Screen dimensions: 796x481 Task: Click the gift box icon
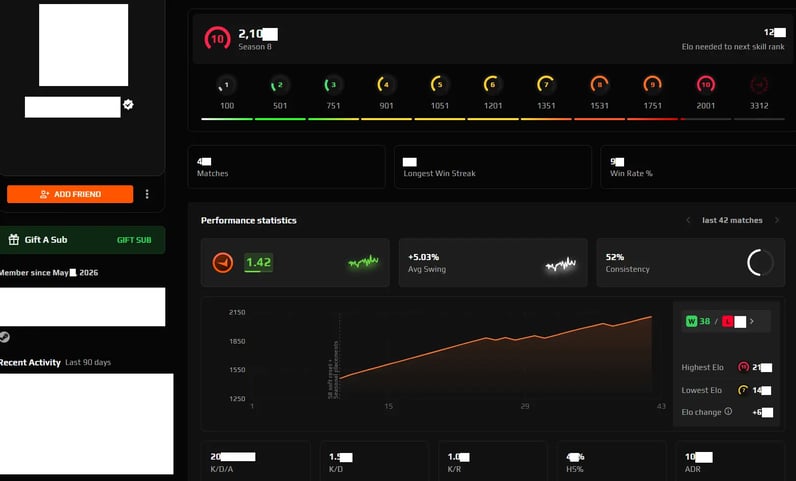[14, 239]
